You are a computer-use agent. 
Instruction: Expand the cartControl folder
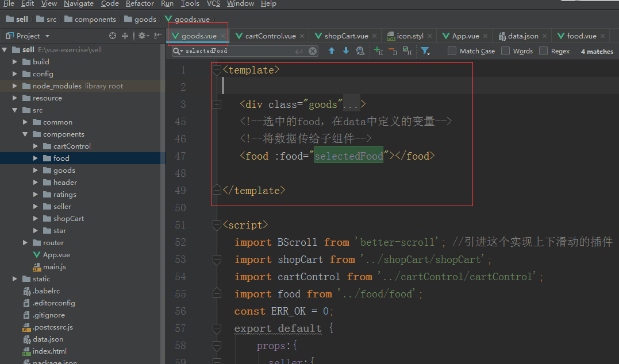pyautogui.click(x=36, y=146)
